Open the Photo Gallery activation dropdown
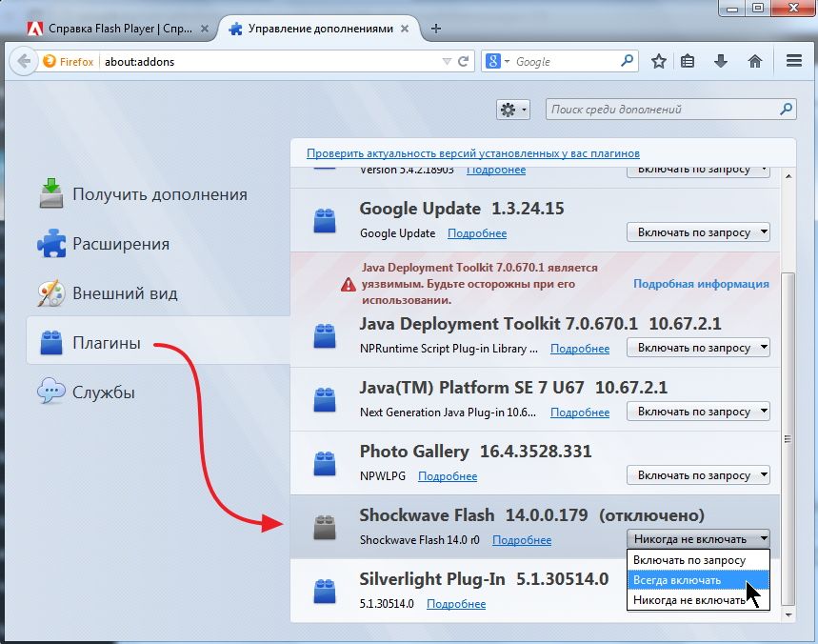The width and height of the screenshot is (818, 644). point(698,475)
